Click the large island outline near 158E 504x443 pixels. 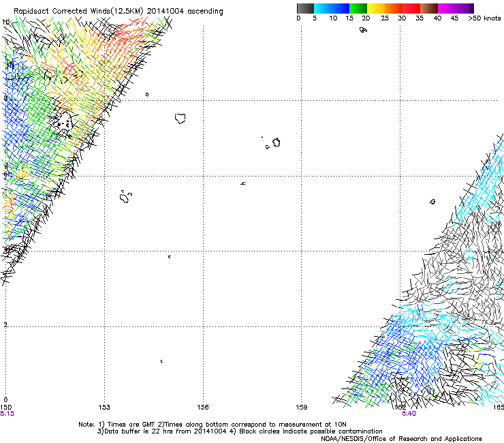point(277,142)
